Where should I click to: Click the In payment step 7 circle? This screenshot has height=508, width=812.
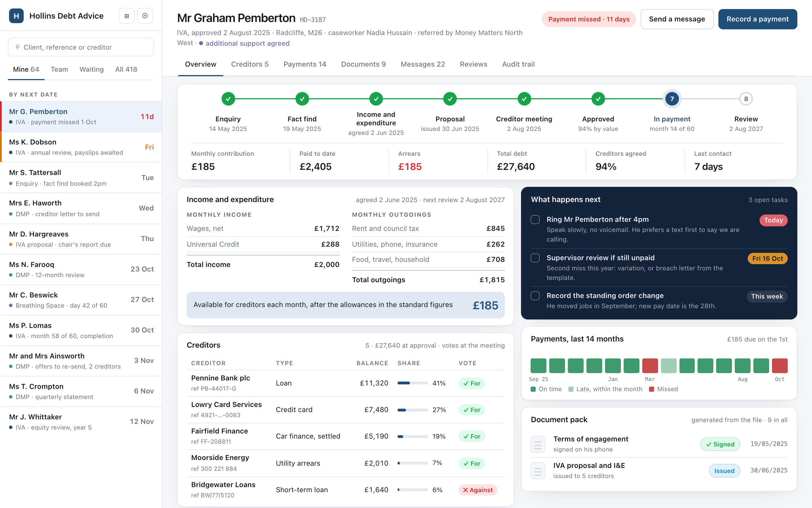click(x=672, y=99)
